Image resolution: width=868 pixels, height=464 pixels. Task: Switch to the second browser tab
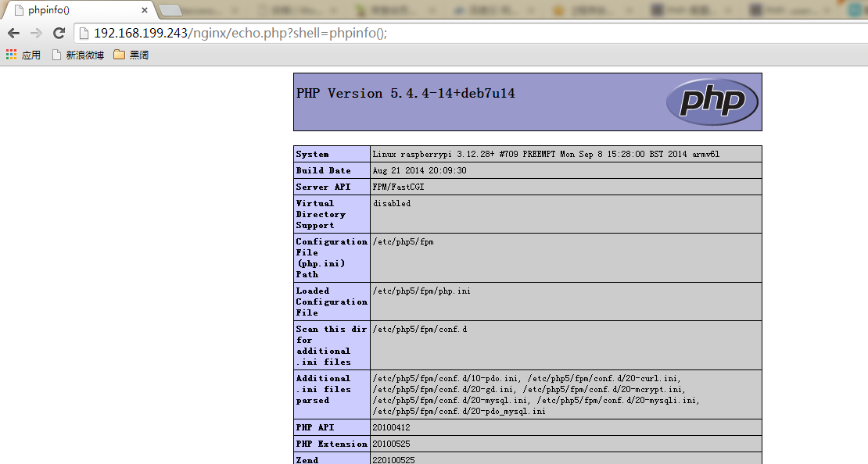[195, 10]
